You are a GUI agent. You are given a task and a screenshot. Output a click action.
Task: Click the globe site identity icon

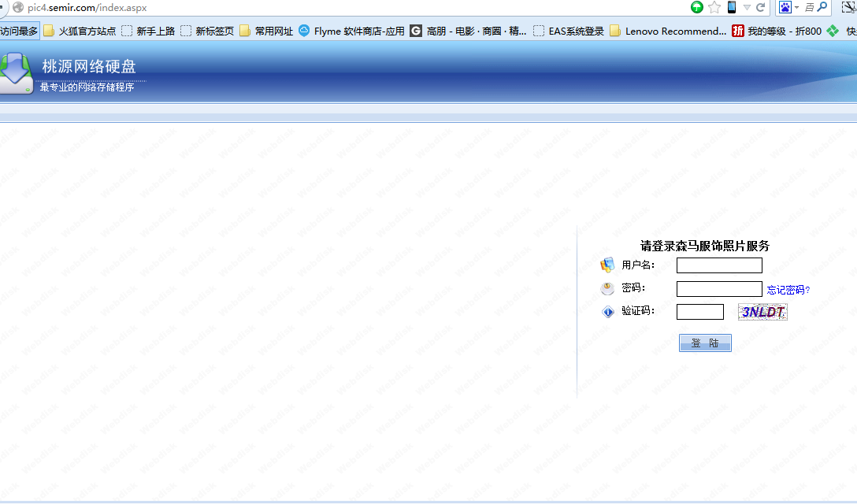(x=18, y=7)
